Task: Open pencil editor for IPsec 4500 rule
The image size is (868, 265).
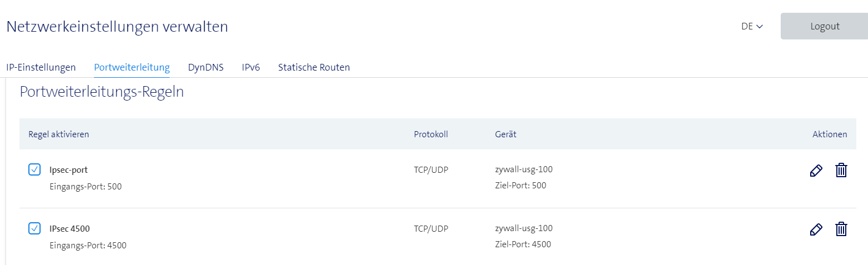Action: (x=816, y=229)
